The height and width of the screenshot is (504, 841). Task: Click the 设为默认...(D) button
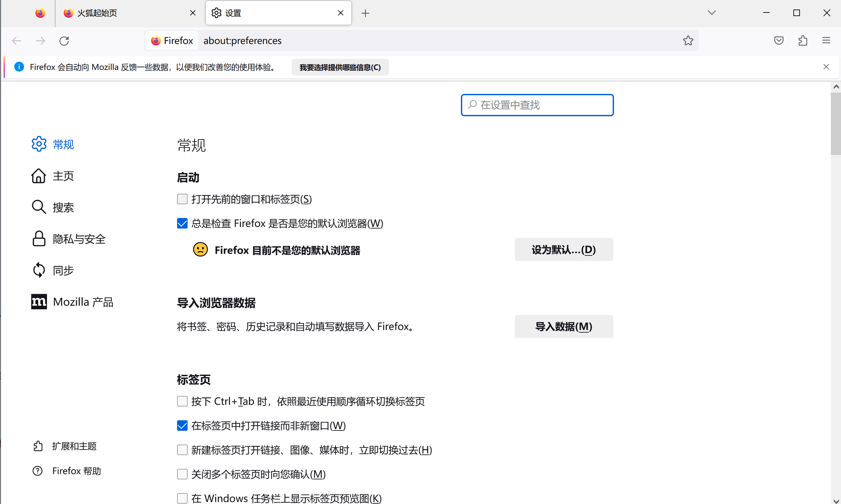pos(563,250)
